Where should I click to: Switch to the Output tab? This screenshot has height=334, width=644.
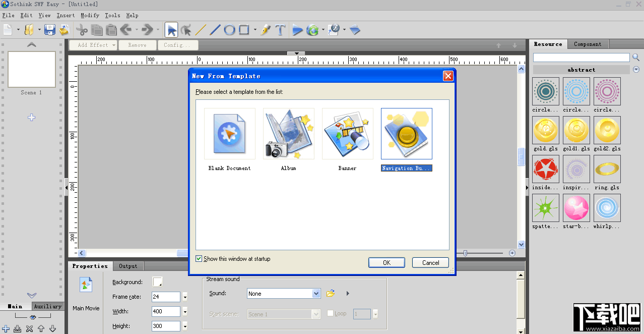(x=128, y=266)
